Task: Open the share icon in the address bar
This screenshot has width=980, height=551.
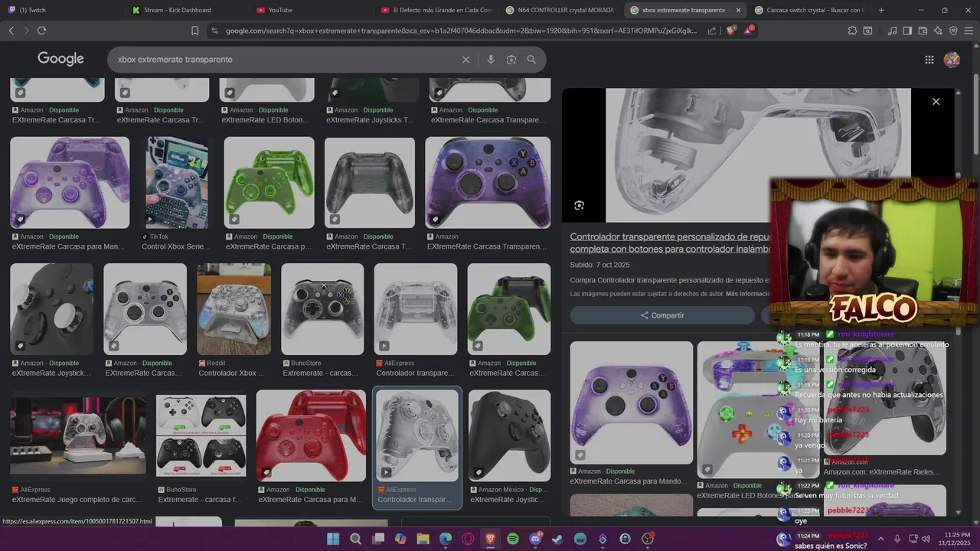Action: point(712,31)
